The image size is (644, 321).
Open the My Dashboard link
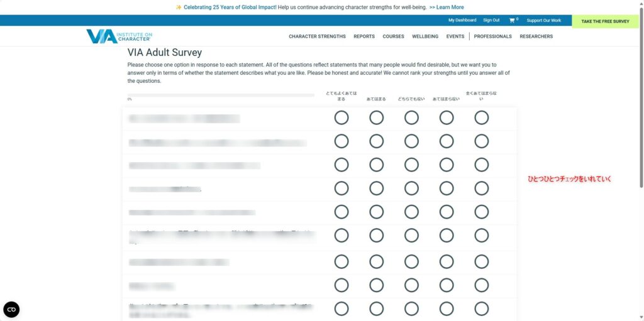(462, 20)
